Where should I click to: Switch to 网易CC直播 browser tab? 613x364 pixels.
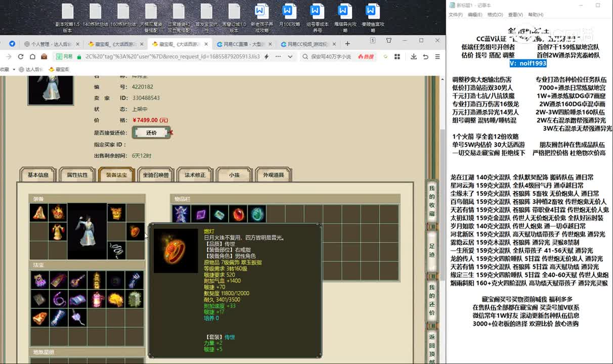coord(244,44)
